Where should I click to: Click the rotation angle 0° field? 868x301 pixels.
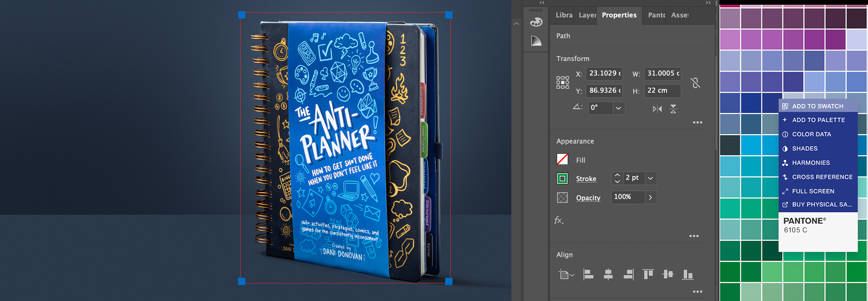click(600, 108)
